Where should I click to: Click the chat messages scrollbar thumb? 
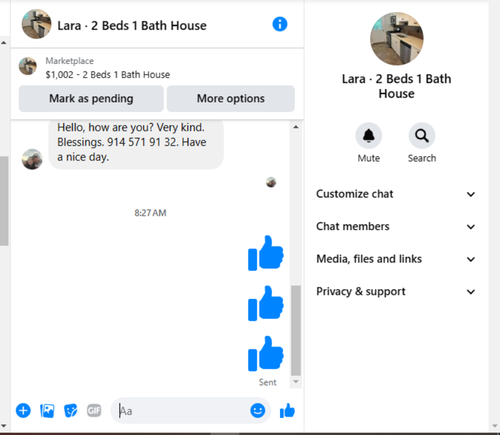point(296,330)
